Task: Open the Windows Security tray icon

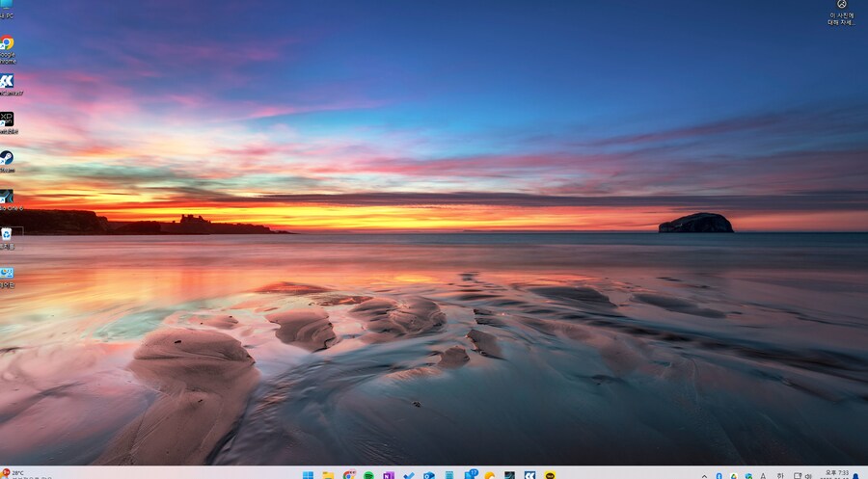Action: pos(748,476)
